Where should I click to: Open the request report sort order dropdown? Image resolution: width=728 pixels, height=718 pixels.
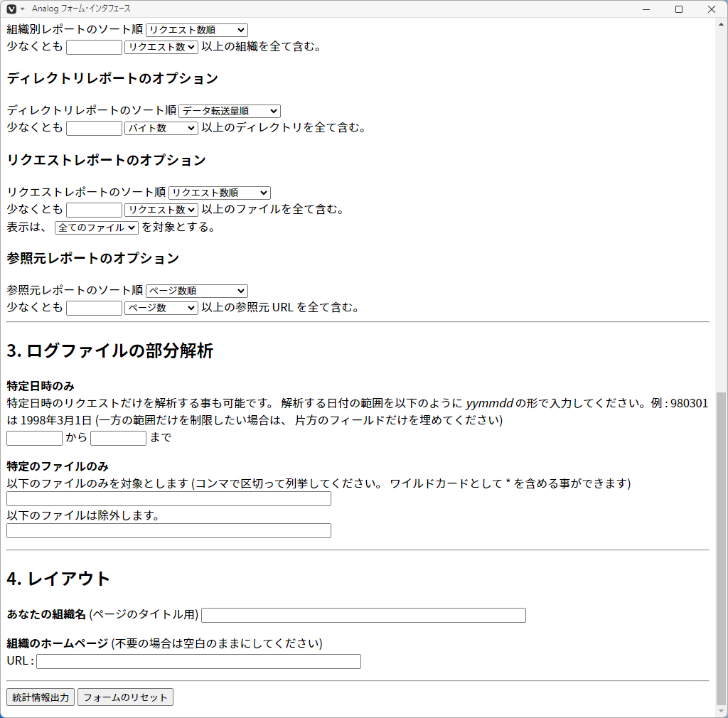tap(220, 193)
